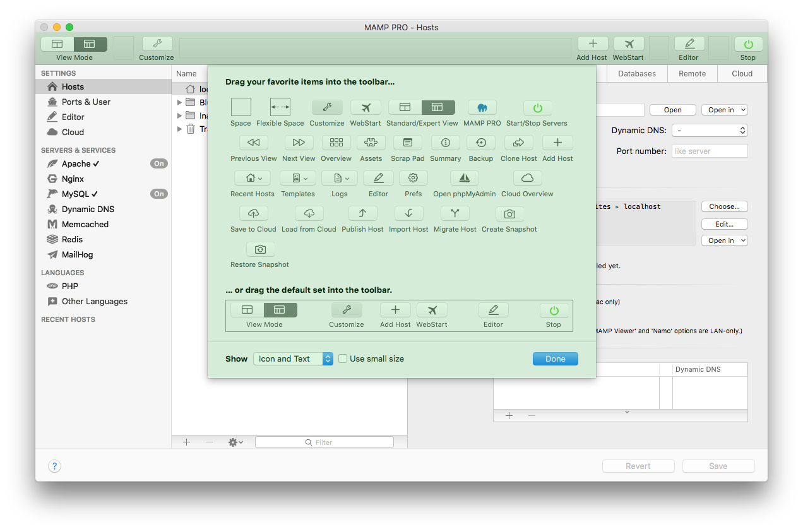Click the WebStart icon in the top toolbar
The image size is (803, 532).
pyautogui.click(x=628, y=44)
